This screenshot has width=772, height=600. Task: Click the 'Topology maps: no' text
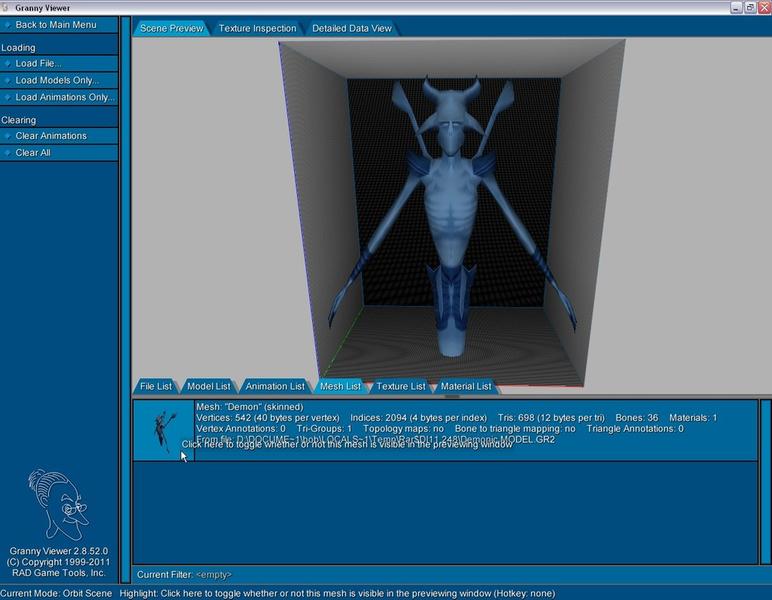[x=403, y=429]
